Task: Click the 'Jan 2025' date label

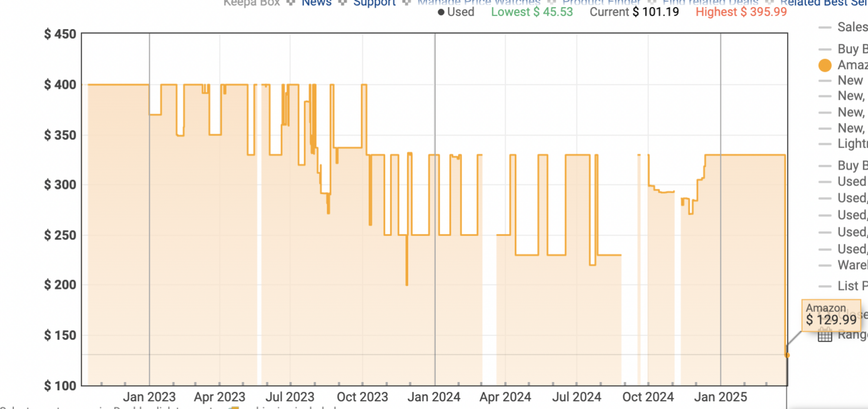Action: point(720,397)
